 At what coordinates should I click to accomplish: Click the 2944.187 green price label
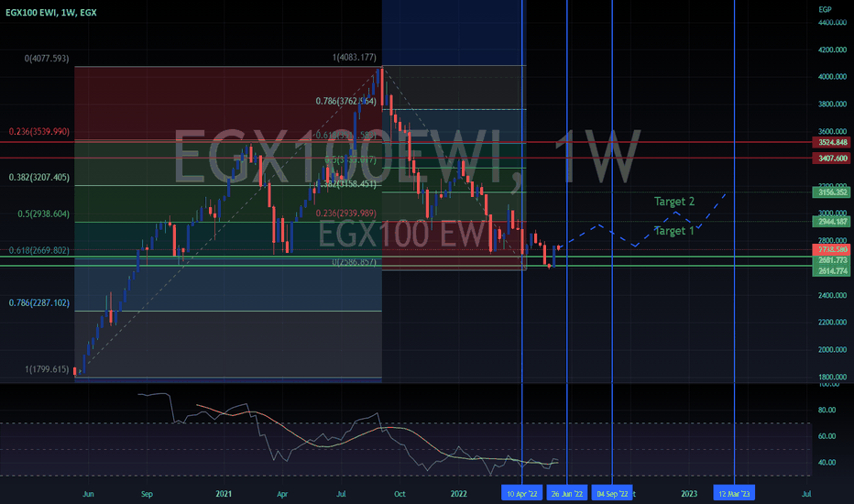pyautogui.click(x=831, y=222)
